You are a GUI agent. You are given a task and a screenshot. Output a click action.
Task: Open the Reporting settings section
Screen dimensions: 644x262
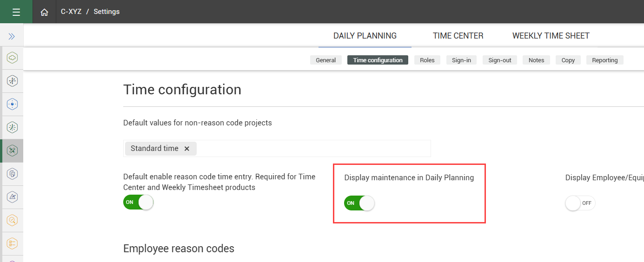click(x=604, y=60)
